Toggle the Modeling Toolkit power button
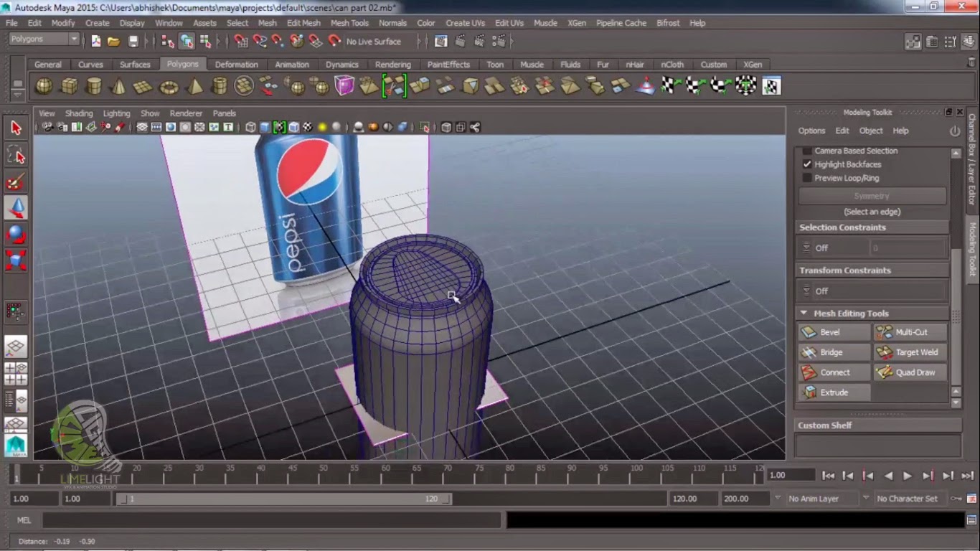 [955, 131]
